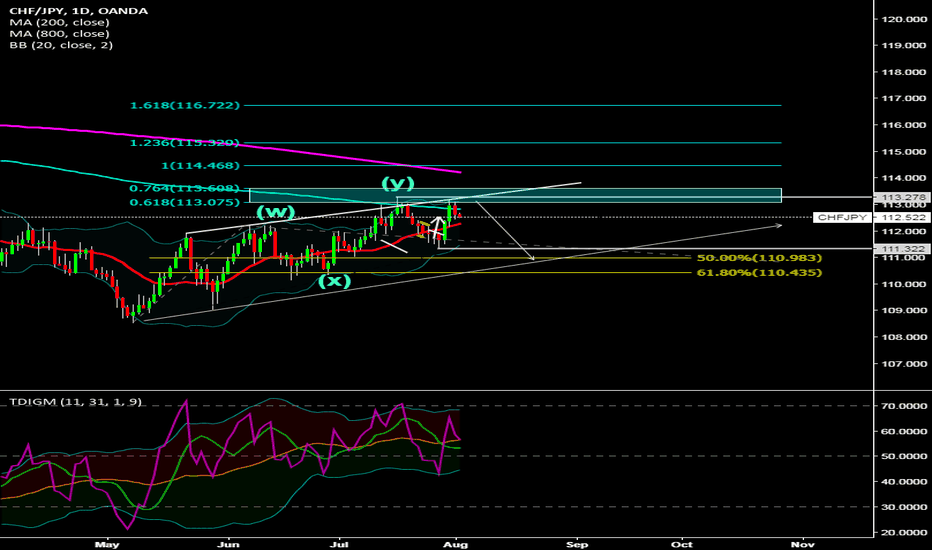
Task: Click the 70.0000 level on the indicator axis
Action: pyautogui.click(x=904, y=406)
